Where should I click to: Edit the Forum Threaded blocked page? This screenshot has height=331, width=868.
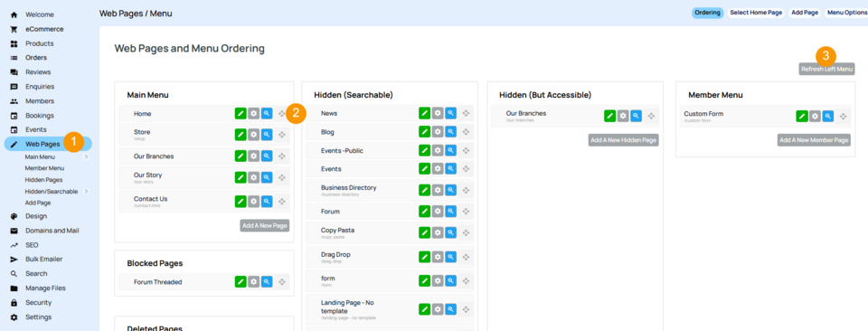pyautogui.click(x=241, y=282)
